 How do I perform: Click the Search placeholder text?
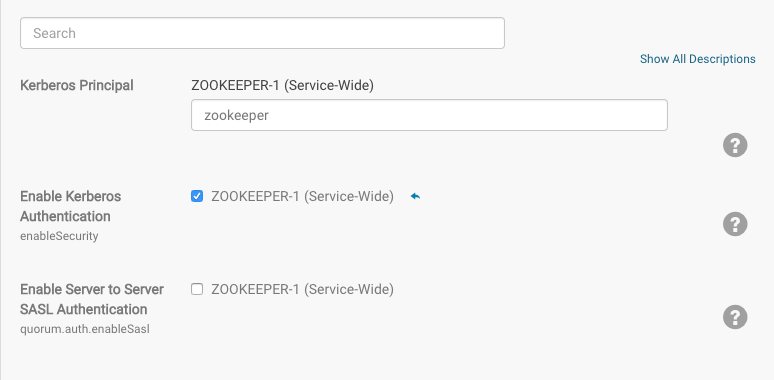pyautogui.click(x=54, y=33)
